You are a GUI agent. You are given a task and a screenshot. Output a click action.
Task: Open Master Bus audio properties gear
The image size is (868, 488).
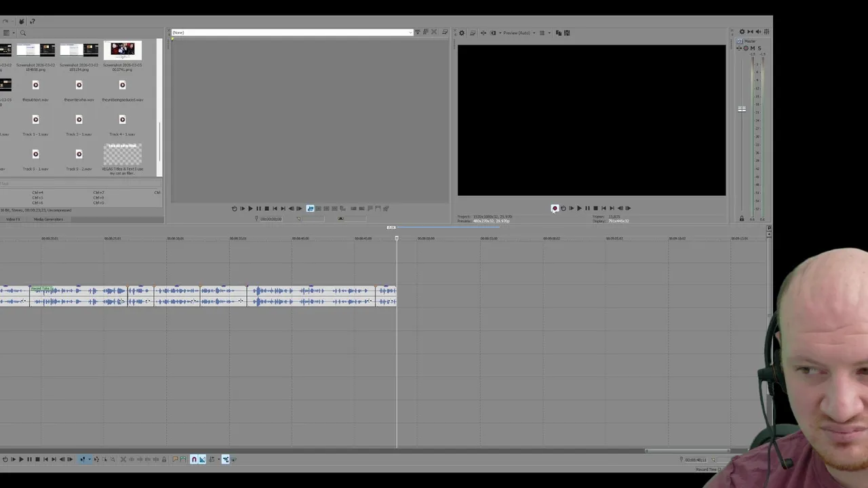click(x=742, y=31)
